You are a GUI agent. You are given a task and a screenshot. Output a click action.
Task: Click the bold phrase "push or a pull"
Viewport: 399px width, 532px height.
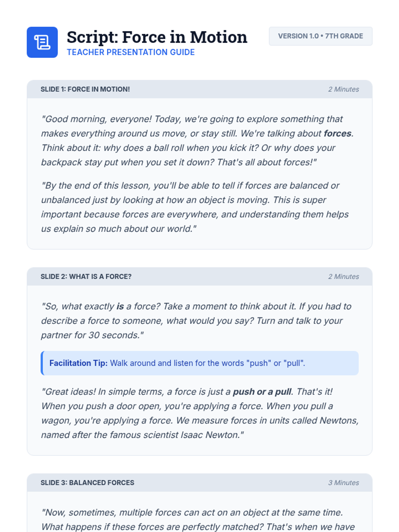coord(262,392)
